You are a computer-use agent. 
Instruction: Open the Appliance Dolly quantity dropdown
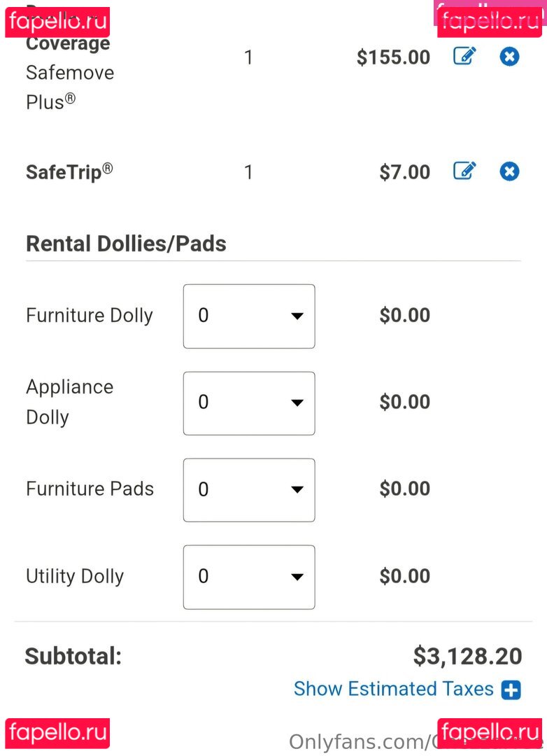(x=249, y=403)
